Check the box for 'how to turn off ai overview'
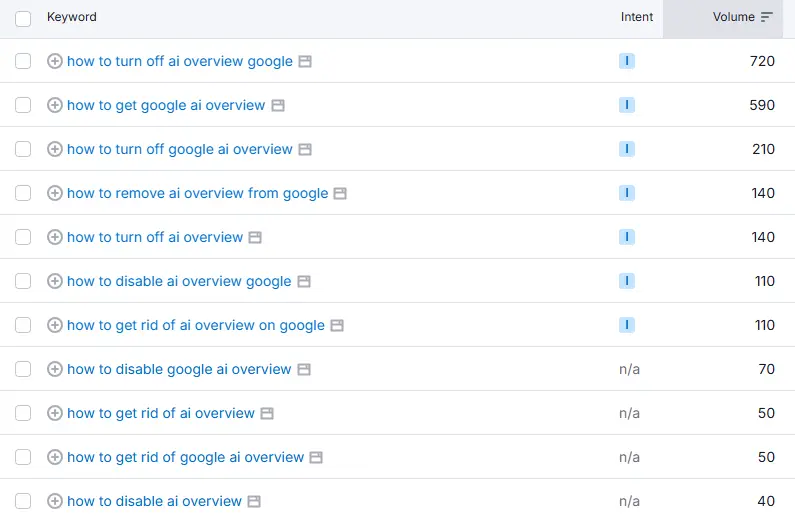795x522 pixels. [23, 237]
